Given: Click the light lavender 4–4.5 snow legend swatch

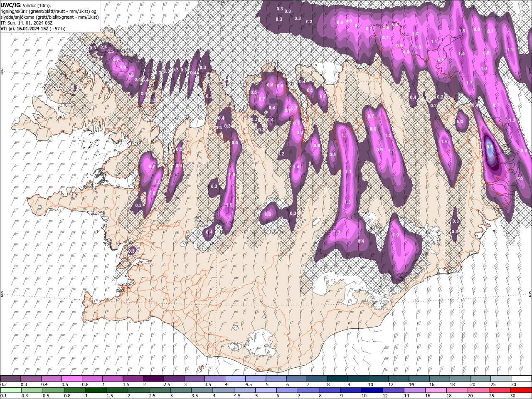Looking at the screenshot, I should coord(235,379).
